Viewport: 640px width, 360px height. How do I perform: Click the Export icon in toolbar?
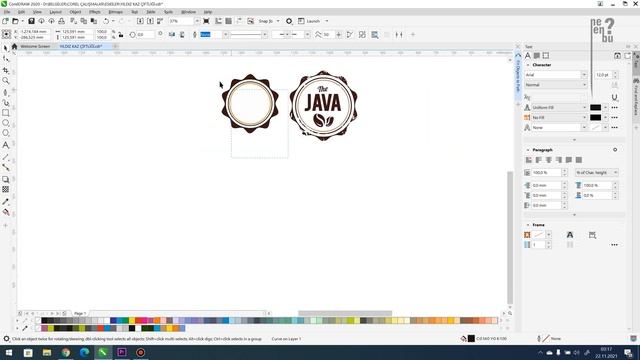(x=150, y=21)
